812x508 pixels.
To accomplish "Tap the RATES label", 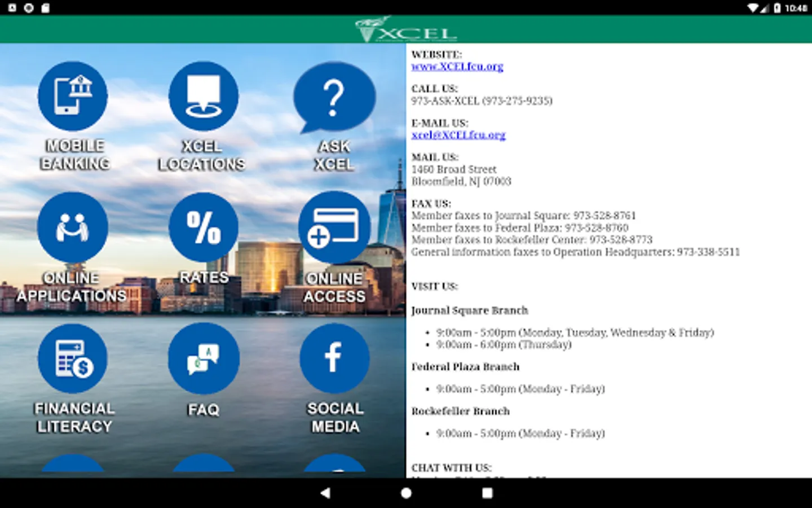I will [x=204, y=278].
